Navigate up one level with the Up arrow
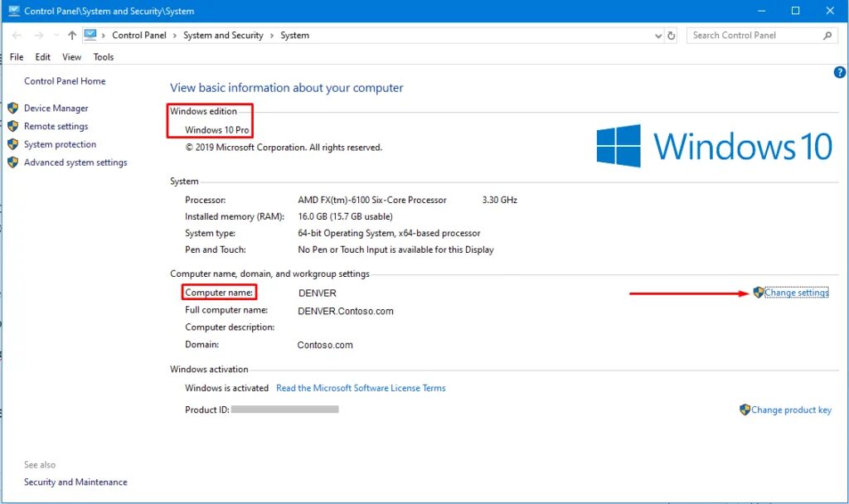 [71, 35]
